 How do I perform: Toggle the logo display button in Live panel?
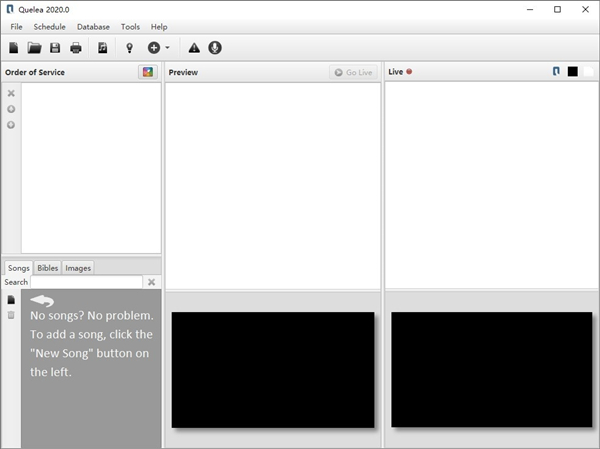pyautogui.click(x=557, y=72)
